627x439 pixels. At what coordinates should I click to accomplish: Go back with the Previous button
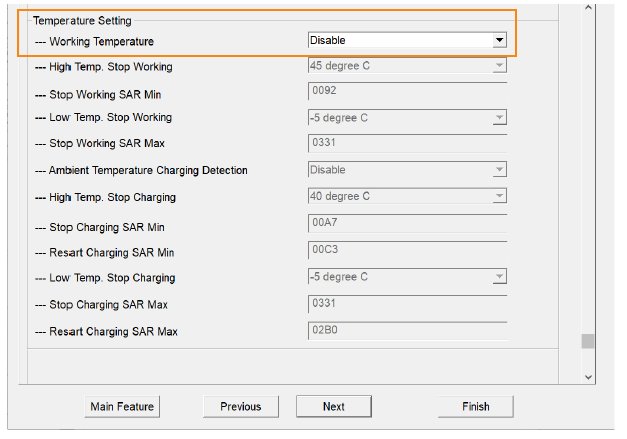(240, 406)
